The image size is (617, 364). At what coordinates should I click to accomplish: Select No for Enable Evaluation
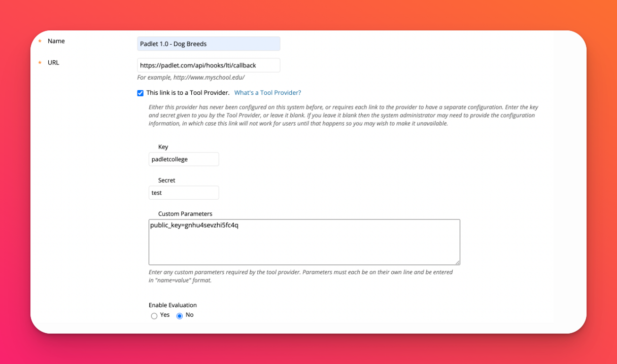pos(180,316)
